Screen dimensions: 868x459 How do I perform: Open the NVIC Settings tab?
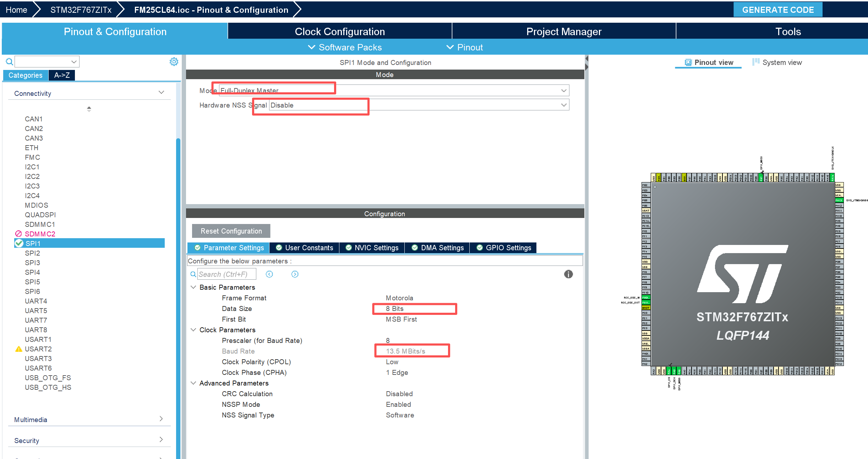click(372, 248)
